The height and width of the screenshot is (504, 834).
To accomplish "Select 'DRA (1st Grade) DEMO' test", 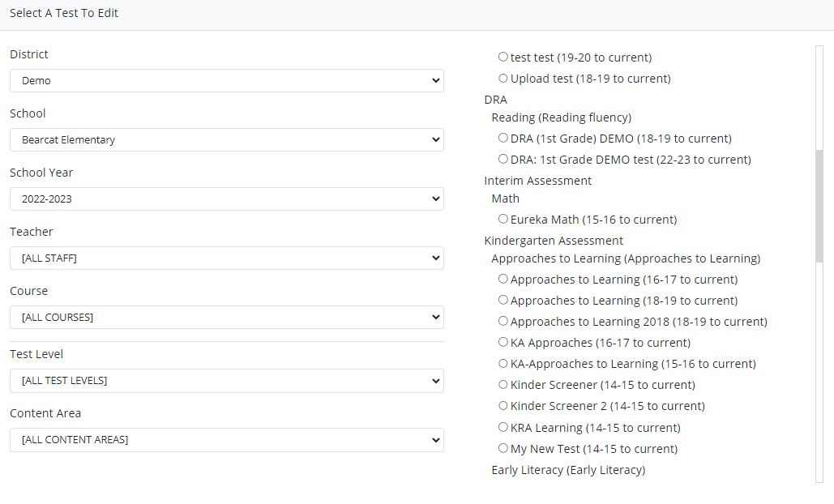I will 503,139.
